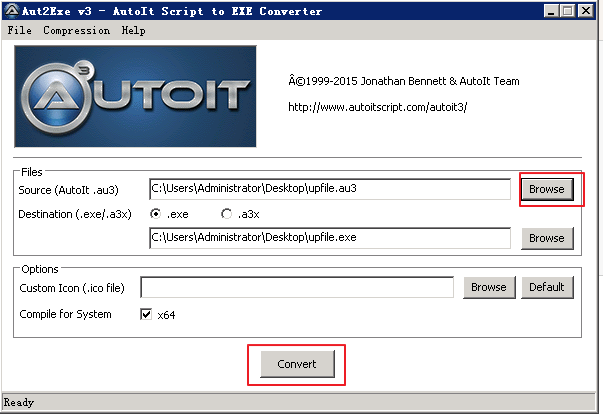This screenshot has height=415, width=603.
Task: Click the Compile for System label
Action: (65, 314)
